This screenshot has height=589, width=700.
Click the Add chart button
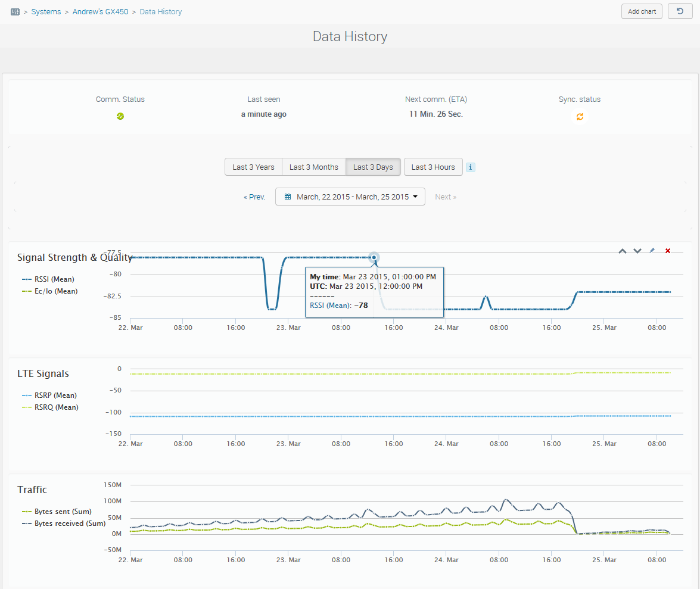click(642, 11)
